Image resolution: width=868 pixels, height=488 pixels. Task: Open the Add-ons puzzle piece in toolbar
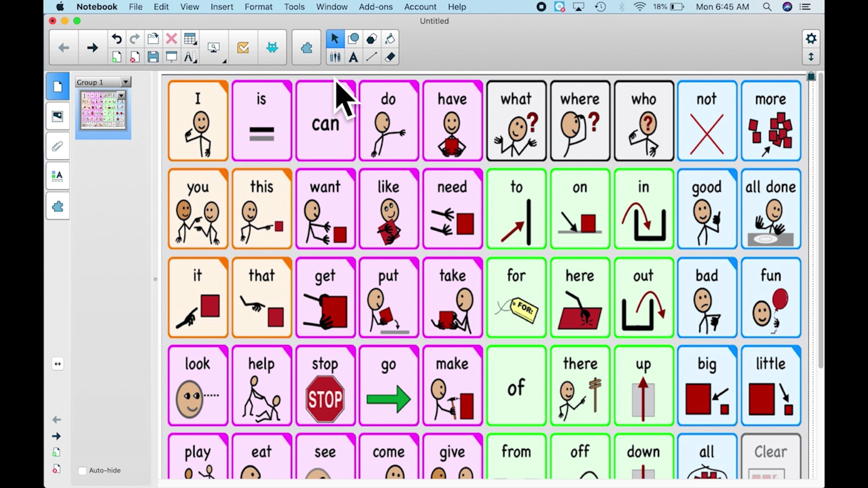pyautogui.click(x=306, y=47)
